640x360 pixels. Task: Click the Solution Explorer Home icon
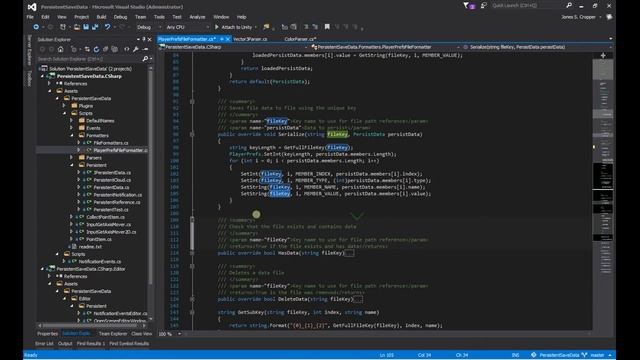(x=60, y=49)
